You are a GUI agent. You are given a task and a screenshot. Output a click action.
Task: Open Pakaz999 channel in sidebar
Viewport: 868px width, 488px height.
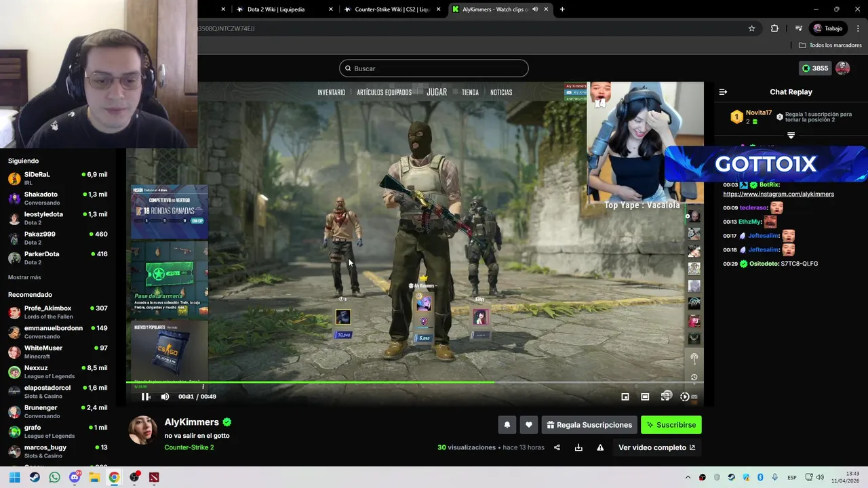(58, 238)
